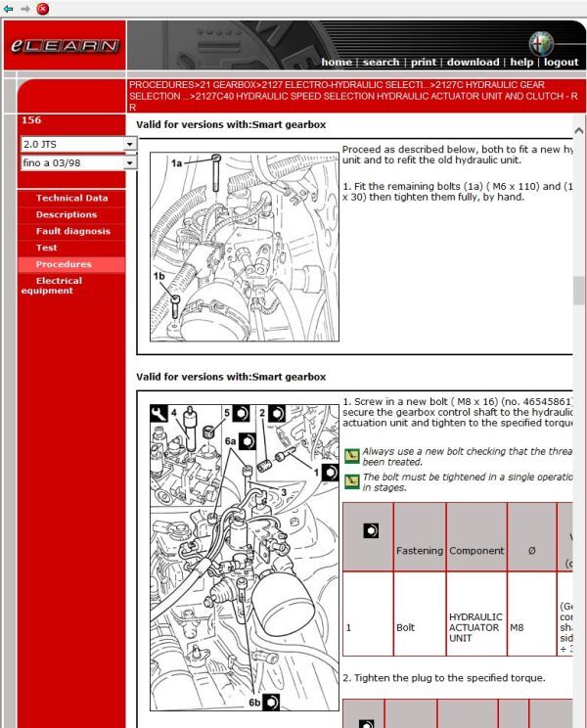
Task: Click the '156' model label
Action: 31,119
